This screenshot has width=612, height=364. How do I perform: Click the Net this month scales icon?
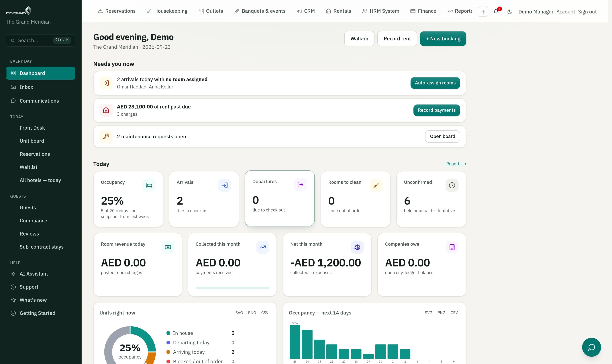357,247
